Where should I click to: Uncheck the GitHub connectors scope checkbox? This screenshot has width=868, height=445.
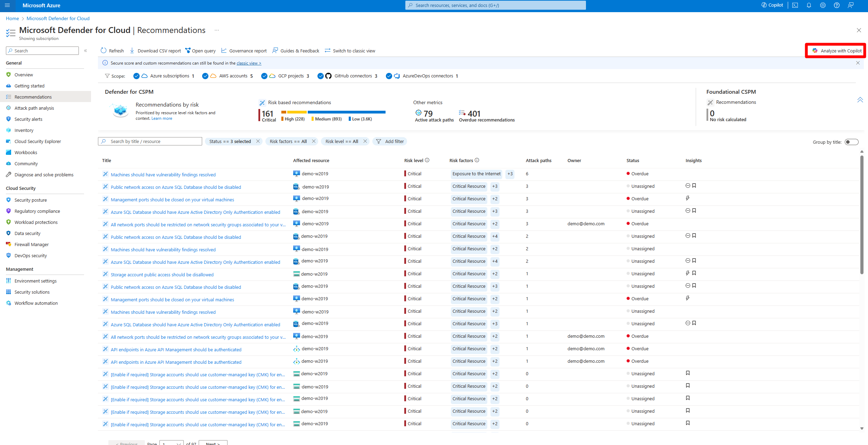pyautogui.click(x=320, y=76)
